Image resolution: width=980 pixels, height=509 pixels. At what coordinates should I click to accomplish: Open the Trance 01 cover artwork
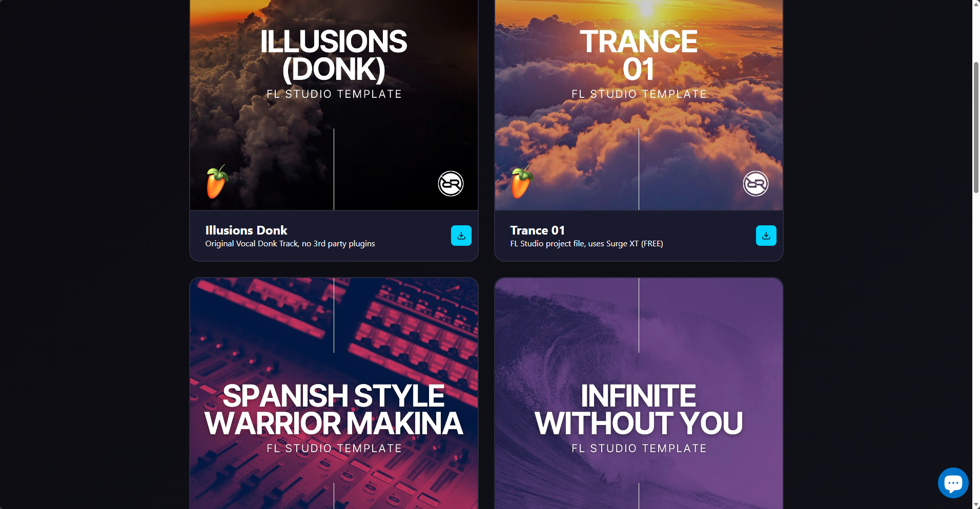(639, 105)
